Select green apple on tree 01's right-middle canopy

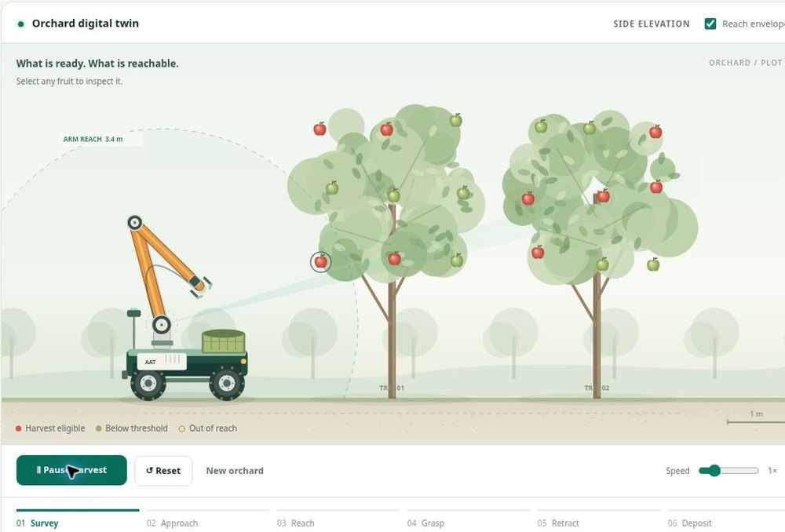tap(463, 193)
